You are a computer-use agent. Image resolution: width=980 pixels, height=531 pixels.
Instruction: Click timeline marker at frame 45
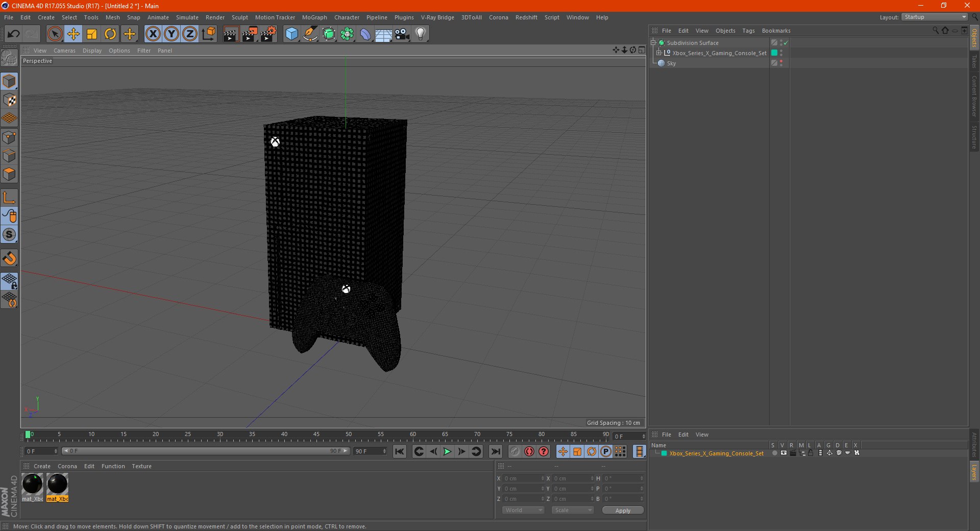click(x=316, y=435)
